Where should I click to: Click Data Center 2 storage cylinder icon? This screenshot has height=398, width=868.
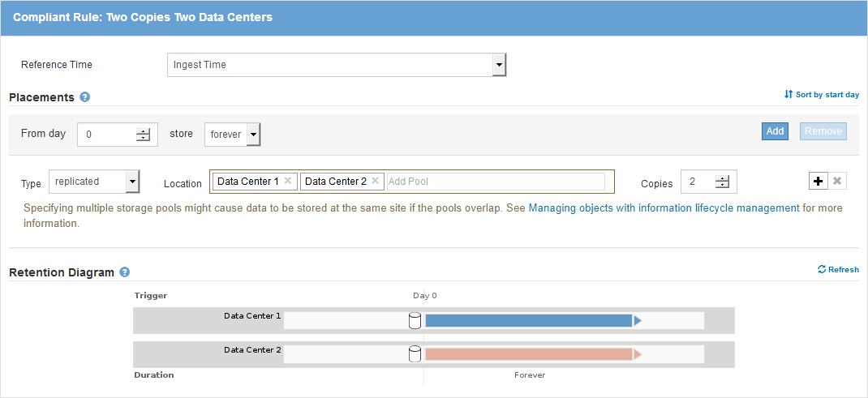point(415,354)
